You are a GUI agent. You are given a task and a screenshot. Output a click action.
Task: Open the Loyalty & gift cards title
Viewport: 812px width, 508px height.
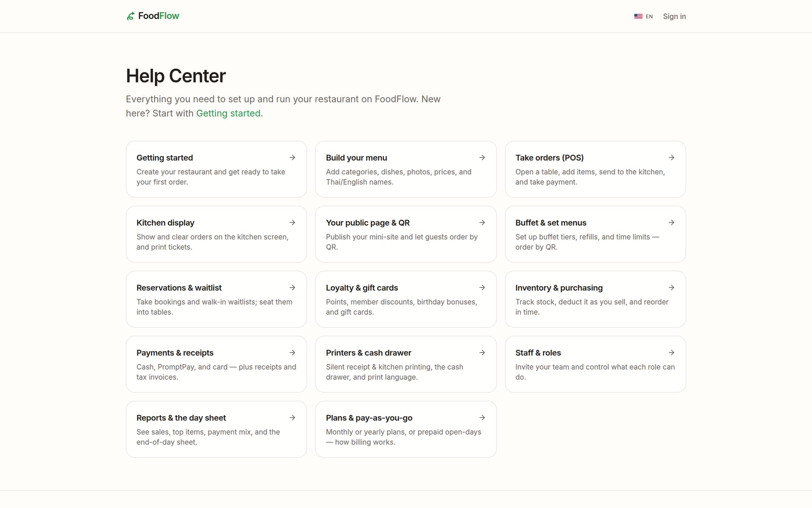pos(362,288)
